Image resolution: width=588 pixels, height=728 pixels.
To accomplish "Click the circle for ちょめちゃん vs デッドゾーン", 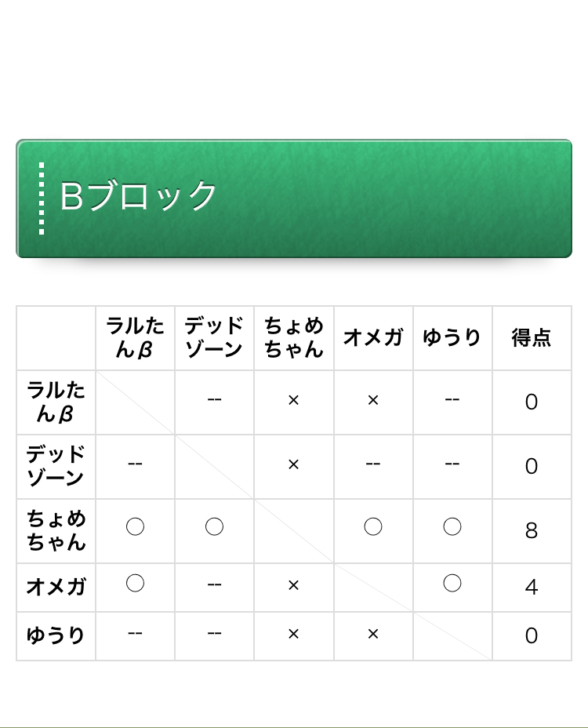I will 214,526.
